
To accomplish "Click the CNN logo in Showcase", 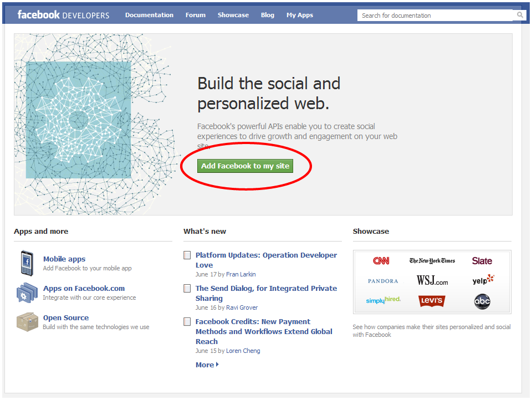I will [381, 260].
